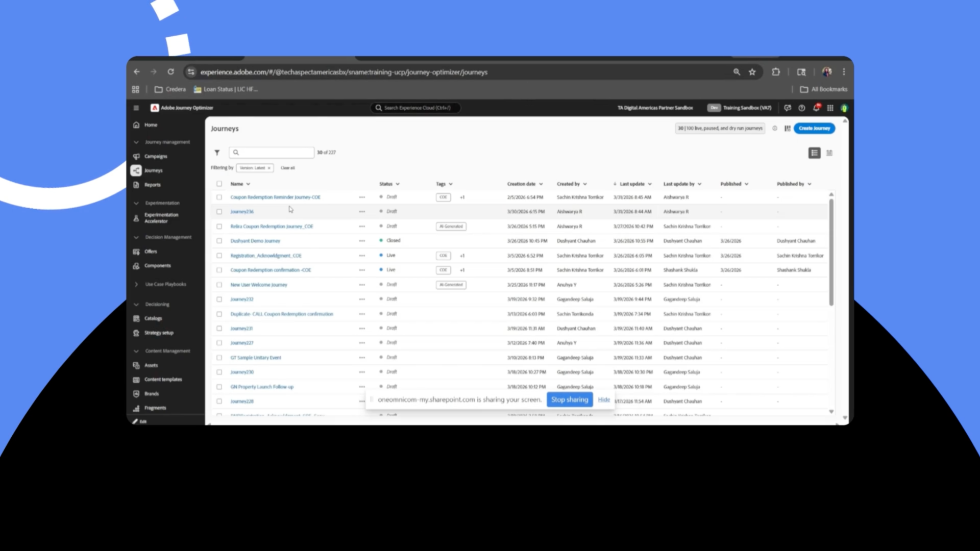Check the New User Welcome Journey checkbox
Viewport: 980px width, 551px height.
pos(219,285)
